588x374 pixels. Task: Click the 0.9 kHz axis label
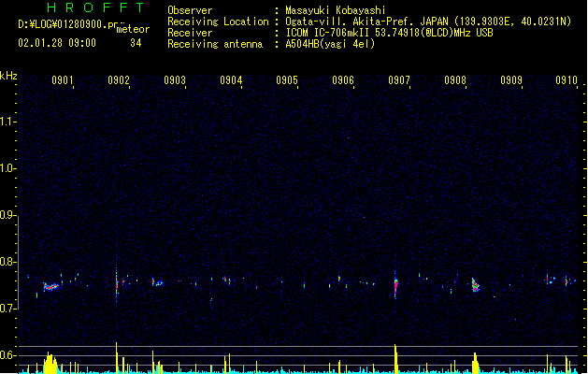pos(7,215)
